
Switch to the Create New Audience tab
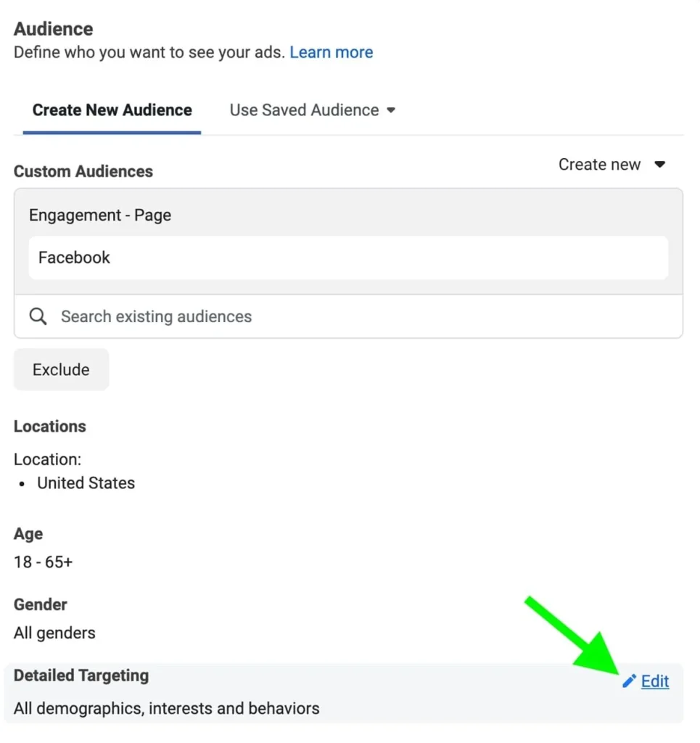(112, 110)
